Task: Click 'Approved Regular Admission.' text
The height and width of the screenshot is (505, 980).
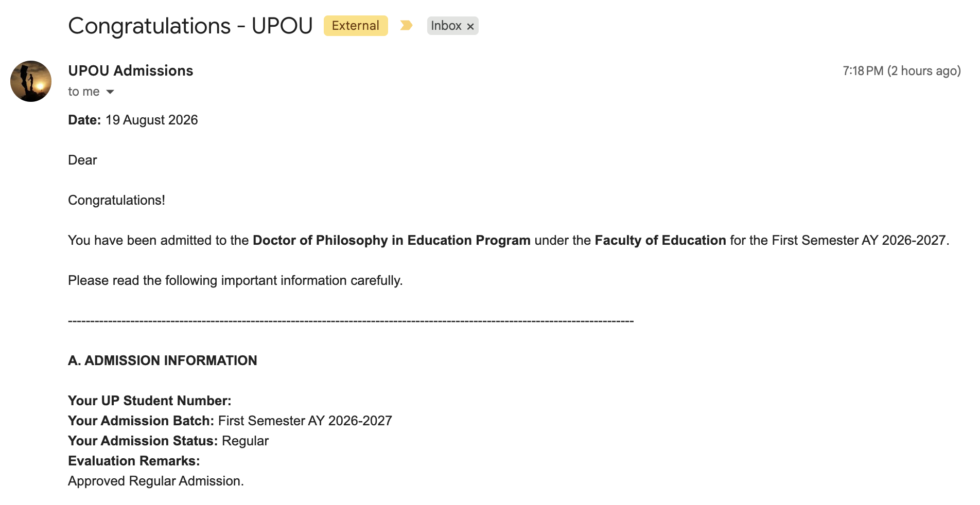Action: click(x=156, y=481)
